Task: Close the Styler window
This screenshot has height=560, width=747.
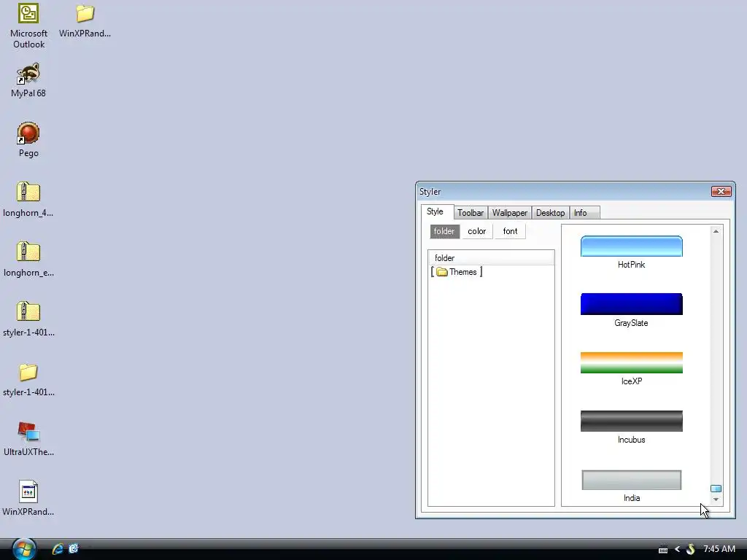Action: 721,192
